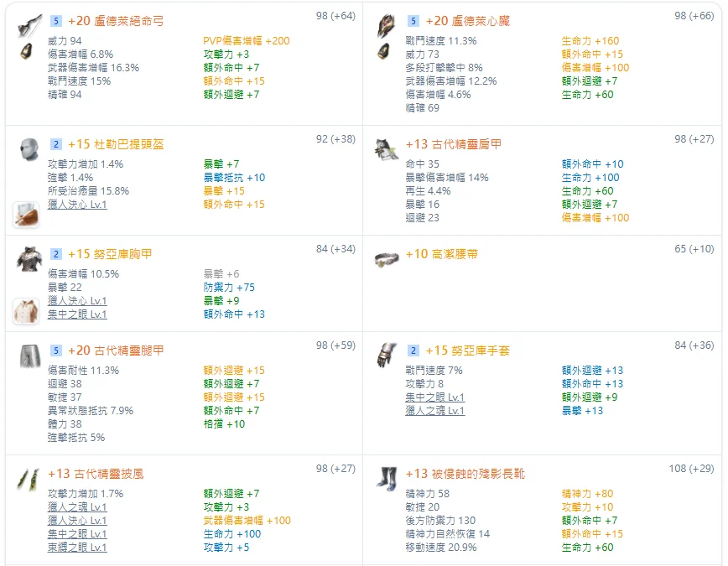Click the 努亞庫胸甲 chest armor icon

click(x=29, y=258)
